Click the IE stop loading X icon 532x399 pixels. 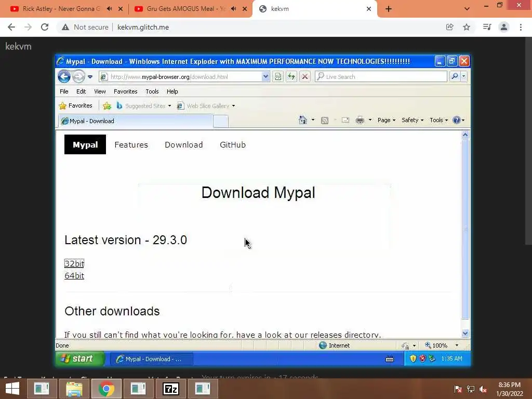[x=304, y=77]
